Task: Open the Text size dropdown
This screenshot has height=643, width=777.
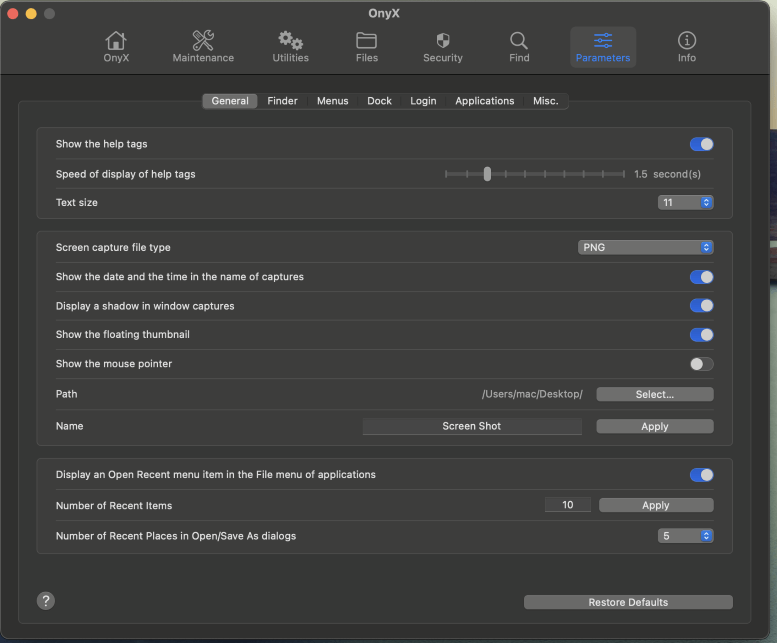Action: 685,202
